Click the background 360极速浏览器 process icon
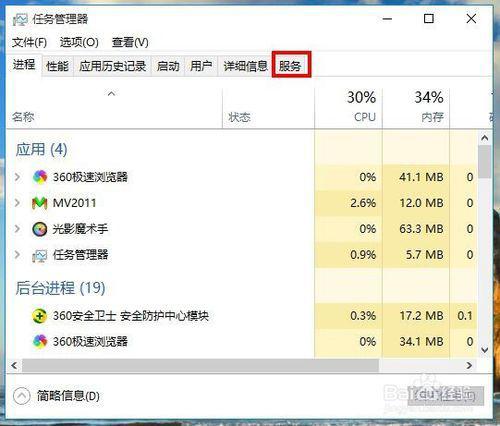This screenshot has height=426, width=500. [40, 342]
